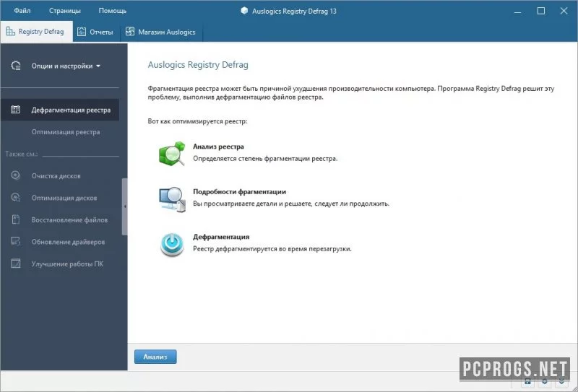Click the Оптимизация дисков icon
The image size is (578, 392).
pyautogui.click(x=15, y=198)
